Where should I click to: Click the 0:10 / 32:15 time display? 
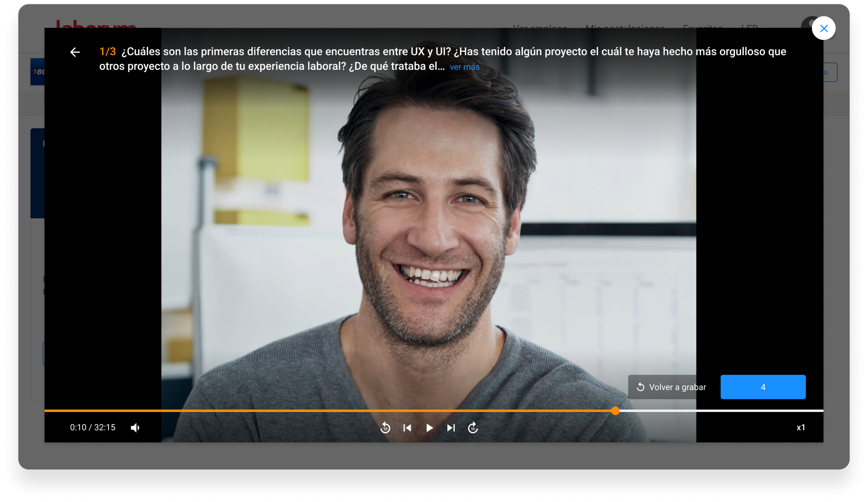(x=93, y=428)
